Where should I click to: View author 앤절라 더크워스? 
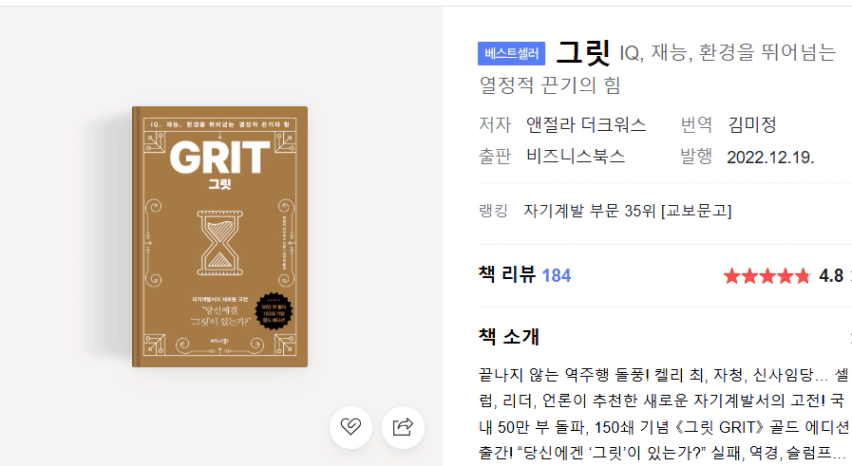(586, 125)
